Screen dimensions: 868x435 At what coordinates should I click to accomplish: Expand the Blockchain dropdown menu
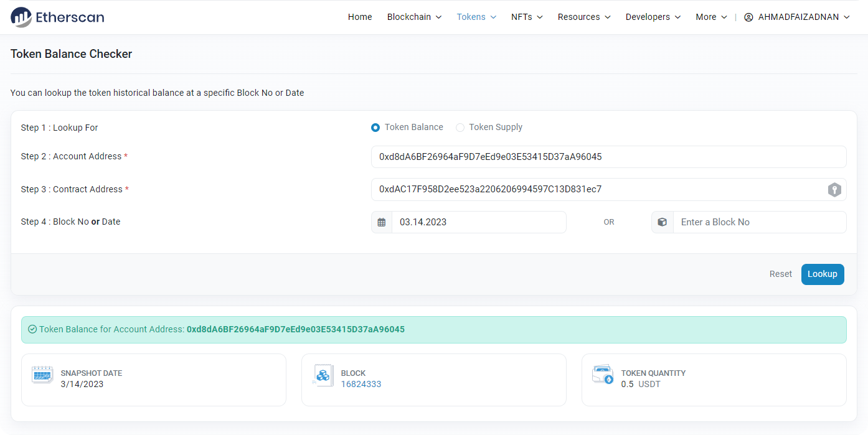(x=414, y=17)
